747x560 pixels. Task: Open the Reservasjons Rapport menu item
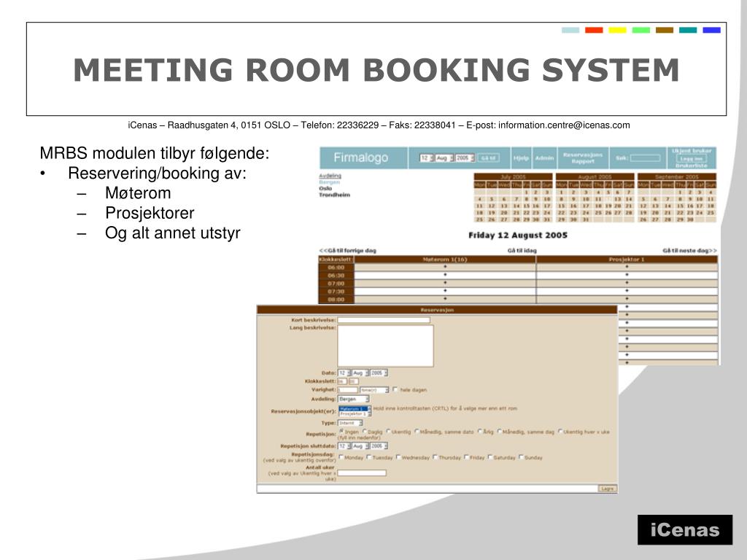pyautogui.click(x=583, y=157)
